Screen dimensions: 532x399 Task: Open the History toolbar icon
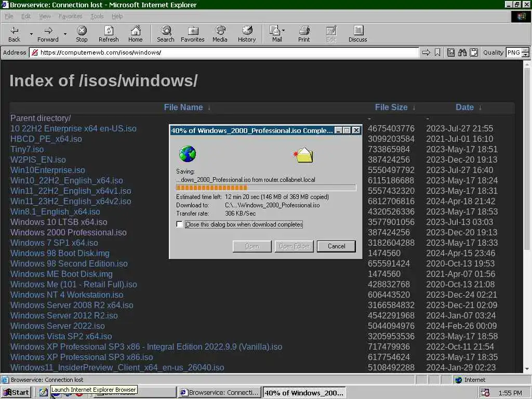pos(247,31)
